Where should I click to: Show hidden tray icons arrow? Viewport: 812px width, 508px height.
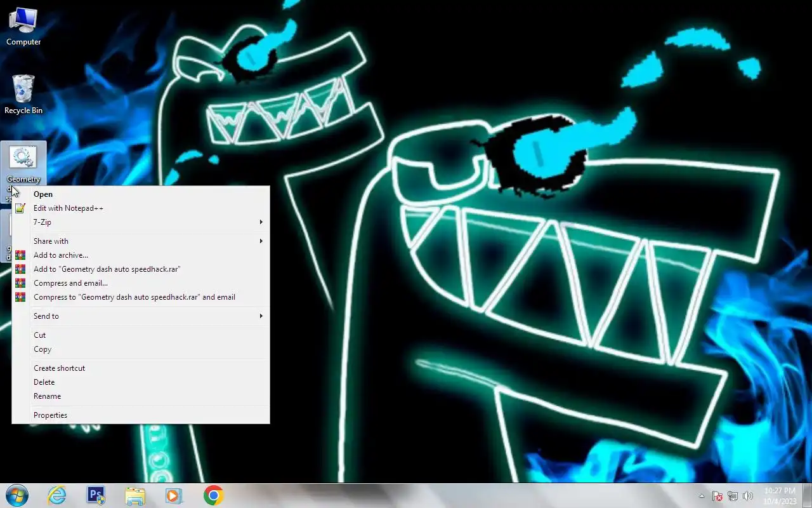[x=702, y=496]
